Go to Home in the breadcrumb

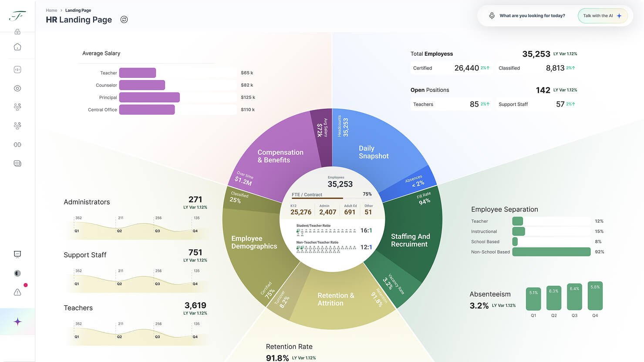pos(51,10)
